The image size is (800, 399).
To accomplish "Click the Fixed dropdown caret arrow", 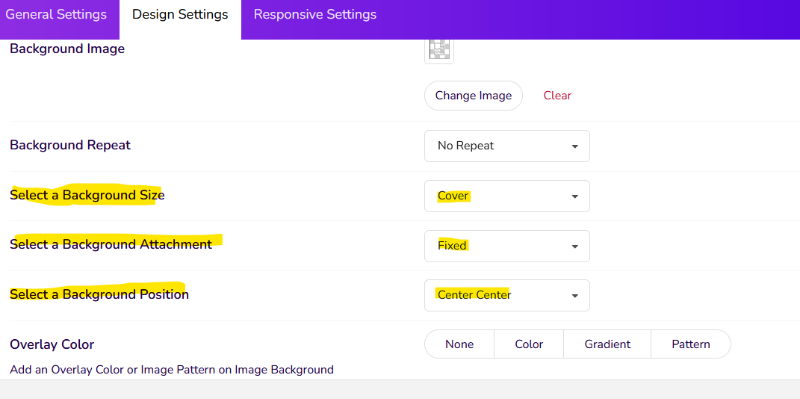I will 575,247.
